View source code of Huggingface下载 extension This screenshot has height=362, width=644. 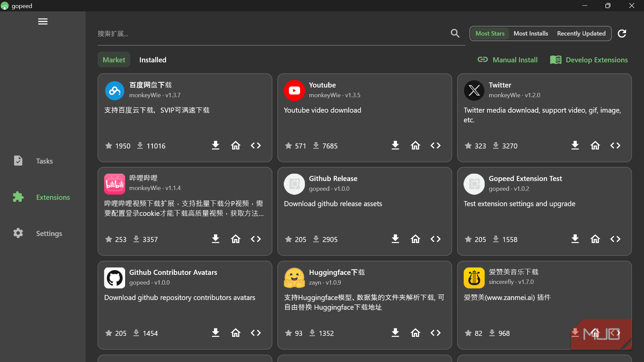tap(435, 333)
